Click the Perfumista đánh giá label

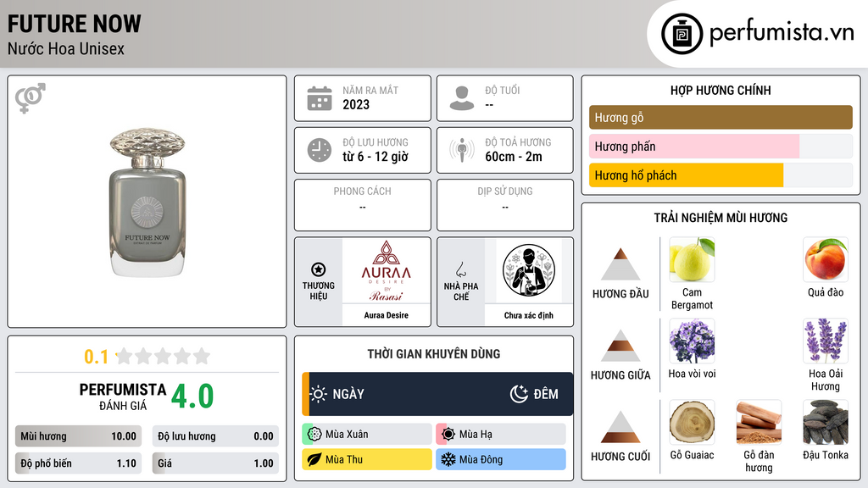pos(123,396)
